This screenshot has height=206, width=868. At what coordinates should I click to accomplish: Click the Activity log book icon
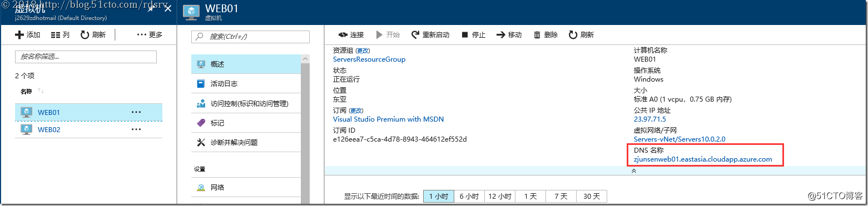pos(201,84)
